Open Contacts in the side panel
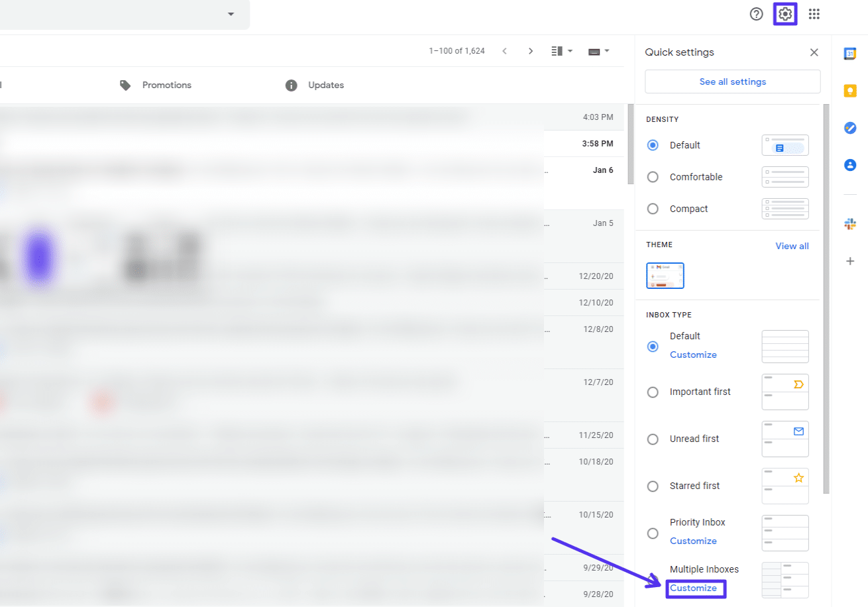This screenshot has width=868, height=607. (850, 165)
